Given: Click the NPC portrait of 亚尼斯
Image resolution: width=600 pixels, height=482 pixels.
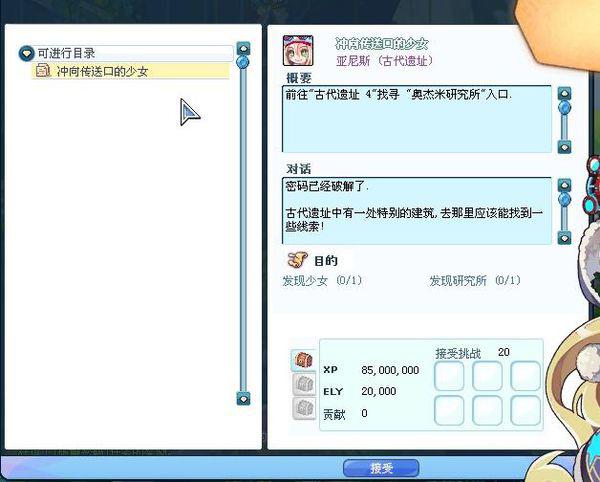Looking at the screenshot, I should tap(298, 50).
